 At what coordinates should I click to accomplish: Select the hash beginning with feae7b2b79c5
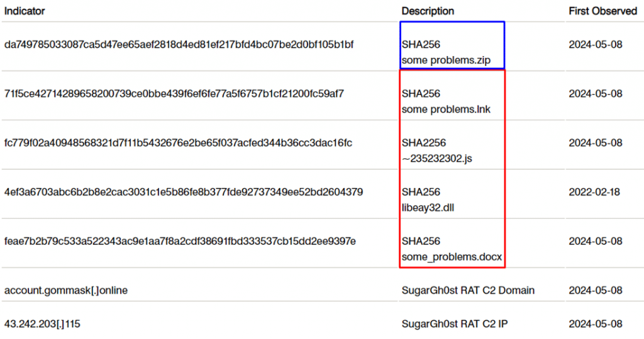pyautogui.click(x=180, y=242)
